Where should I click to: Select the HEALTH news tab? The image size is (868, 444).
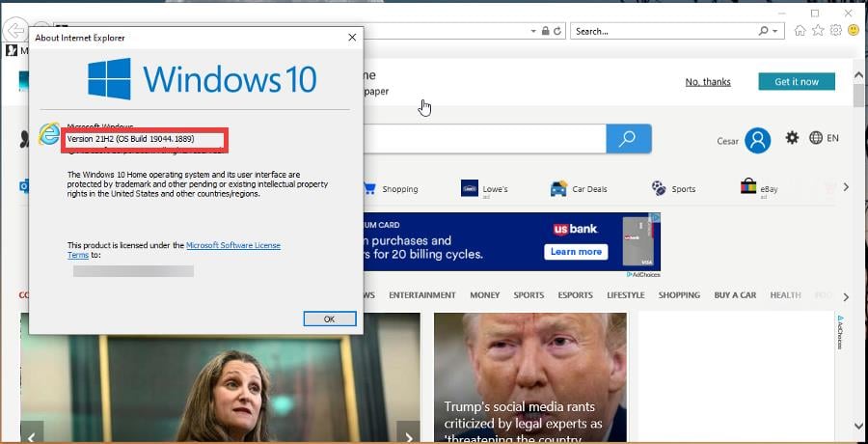(x=785, y=295)
